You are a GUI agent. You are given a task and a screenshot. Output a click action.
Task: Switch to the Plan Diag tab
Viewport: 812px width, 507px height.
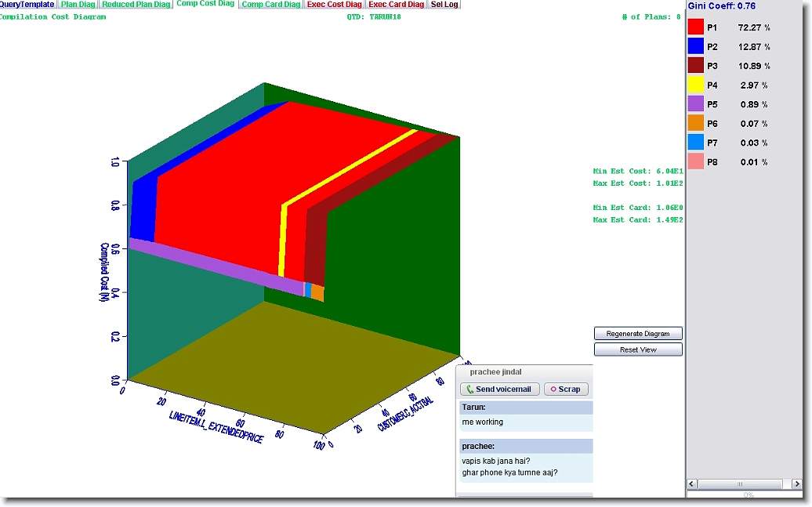78,5
